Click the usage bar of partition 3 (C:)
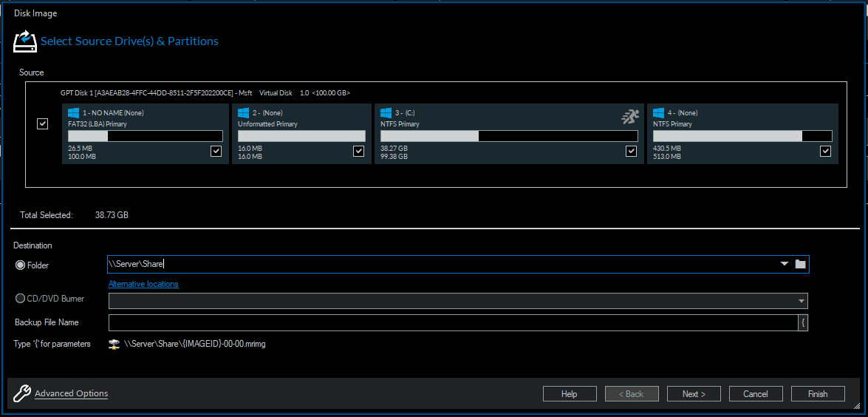The width and height of the screenshot is (868, 417). tap(509, 136)
